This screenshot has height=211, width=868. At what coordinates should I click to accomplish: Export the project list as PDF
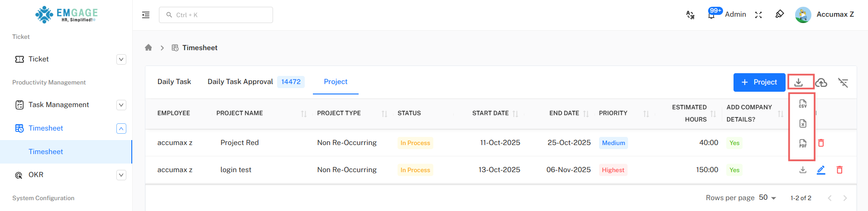802,144
